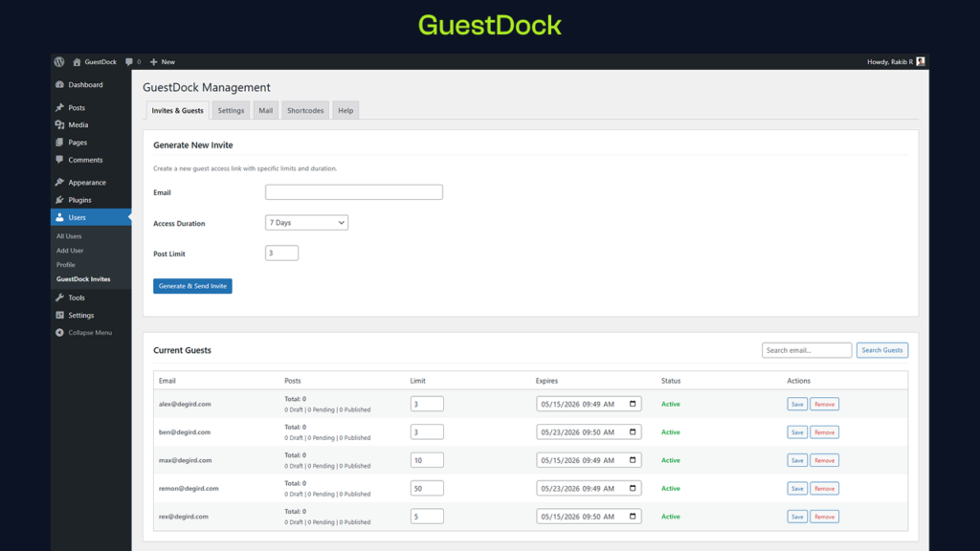The width and height of the screenshot is (980, 551).
Task: Focus the Email input field
Action: (x=354, y=191)
